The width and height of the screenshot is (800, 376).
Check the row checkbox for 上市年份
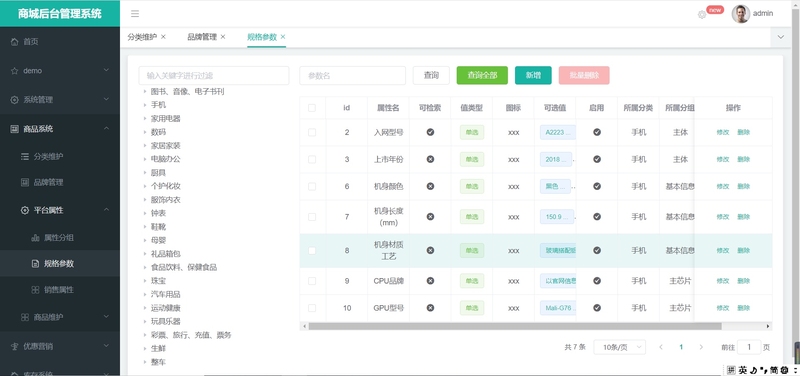(312, 159)
